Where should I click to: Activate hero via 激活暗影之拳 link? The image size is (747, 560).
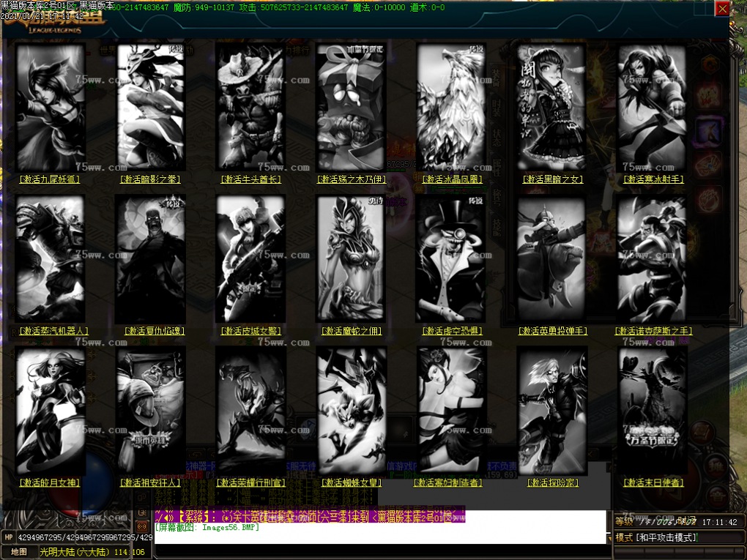click(150, 179)
